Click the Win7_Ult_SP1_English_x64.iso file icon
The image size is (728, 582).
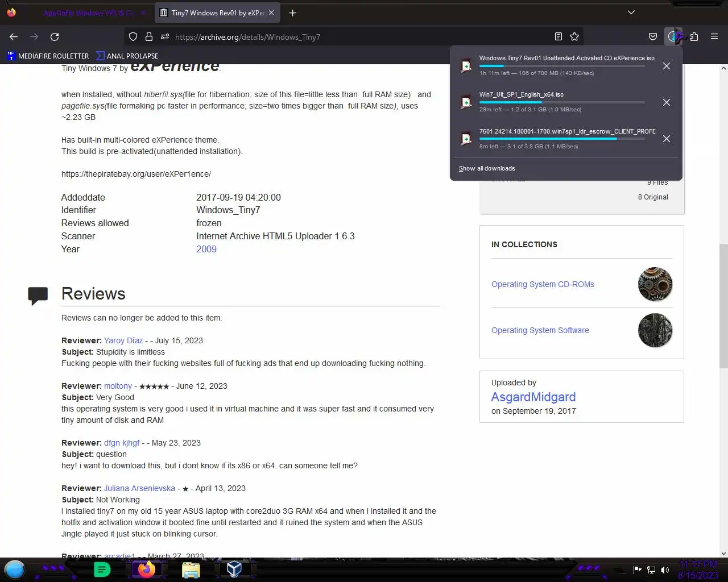click(466, 102)
